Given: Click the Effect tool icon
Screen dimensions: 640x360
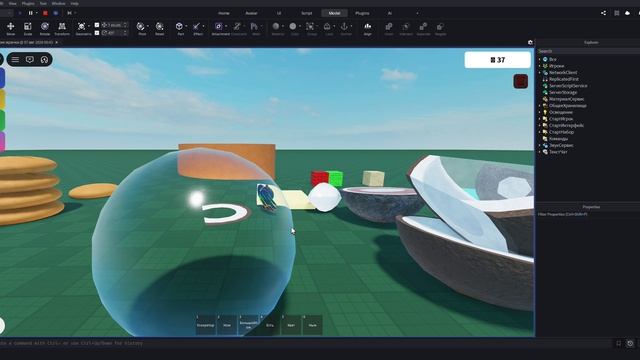Looking at the screenshot, I should (x=197, y=27).
